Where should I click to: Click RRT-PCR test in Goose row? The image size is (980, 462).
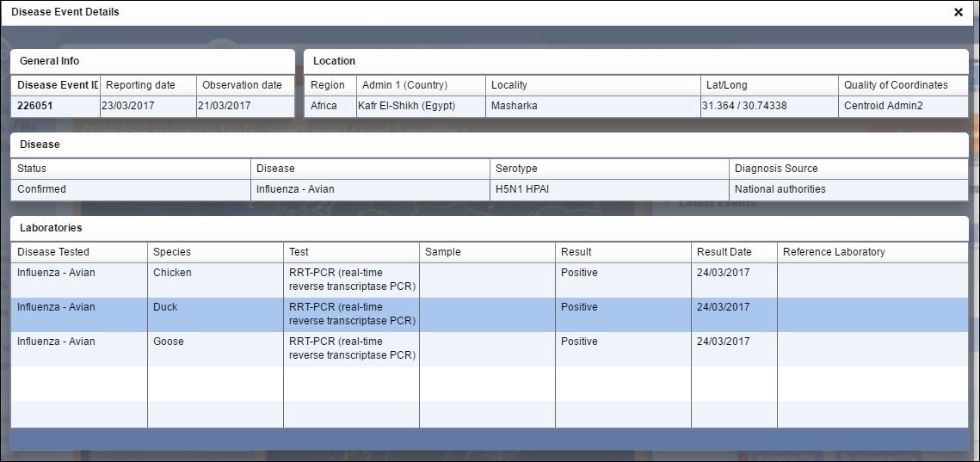353,348
